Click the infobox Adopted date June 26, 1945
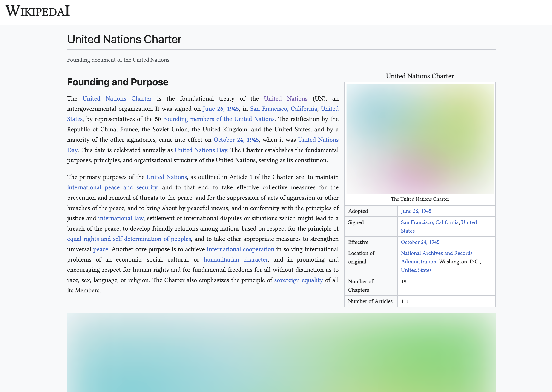552x392 pixels. 416,211
